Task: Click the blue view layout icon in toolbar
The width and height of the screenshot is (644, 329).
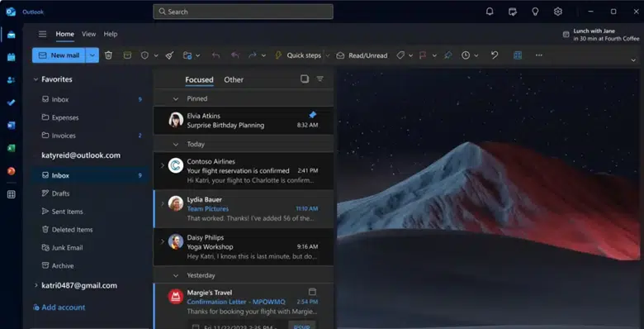Action: [x=518, y=55]
